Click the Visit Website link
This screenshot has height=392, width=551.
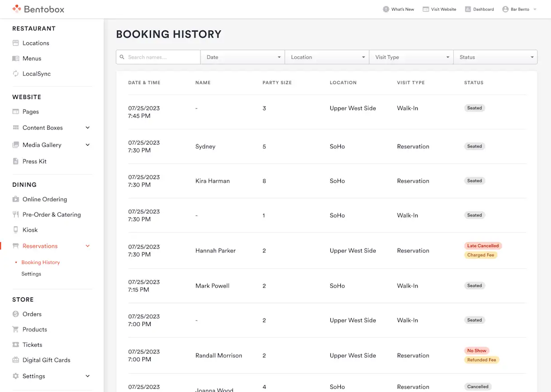point(439,9)
